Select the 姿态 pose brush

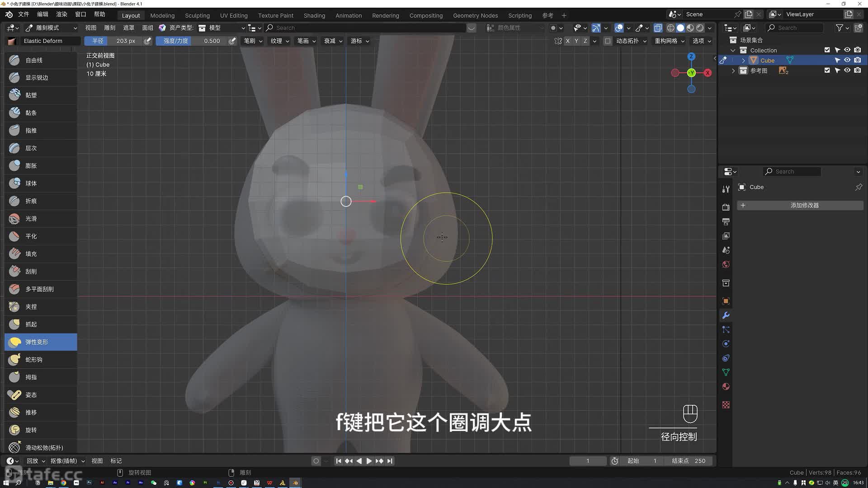coord(41,395)
